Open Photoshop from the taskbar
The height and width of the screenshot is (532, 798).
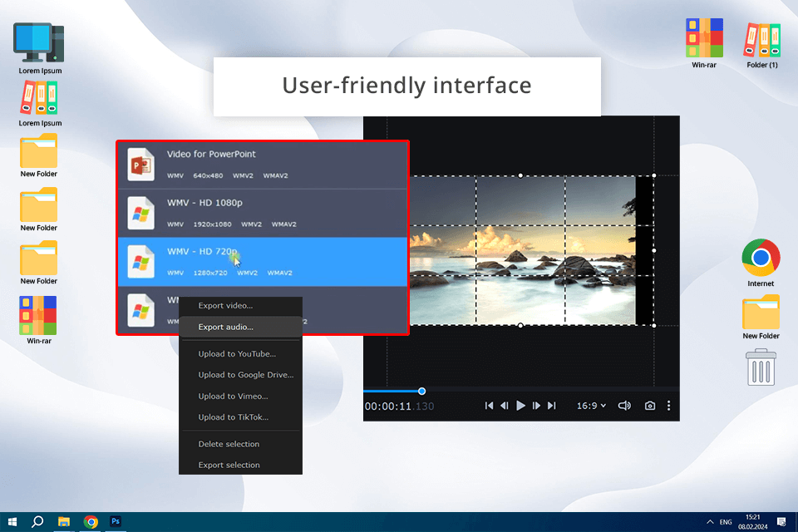click(116, 522)
